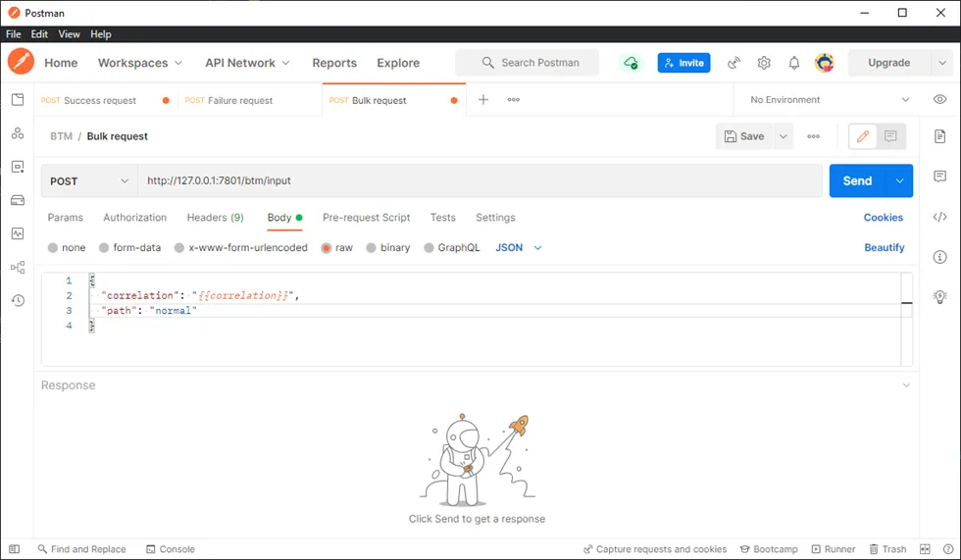This screenshot has height=560, width=961.
Task: Open the Monitors sidebar icon
Action: (x=18, y=233)
